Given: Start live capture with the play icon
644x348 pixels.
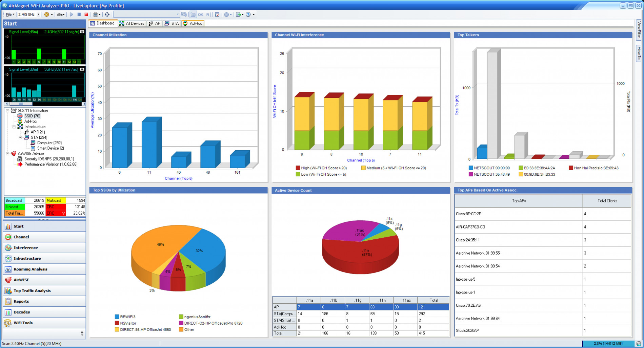Looking at the screenshot, I should pyautogui.click(x=72, y=15).
